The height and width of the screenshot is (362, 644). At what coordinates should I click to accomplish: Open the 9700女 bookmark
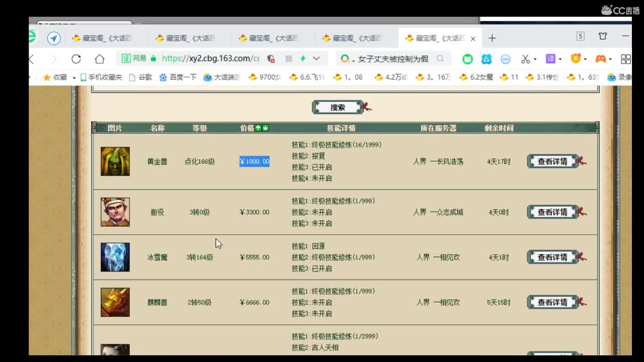click(265, 77)
